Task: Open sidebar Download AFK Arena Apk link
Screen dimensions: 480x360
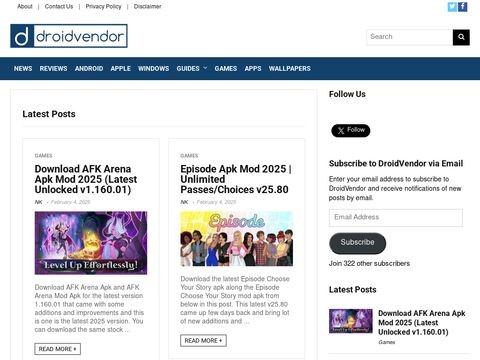Action: click(422, 323)
